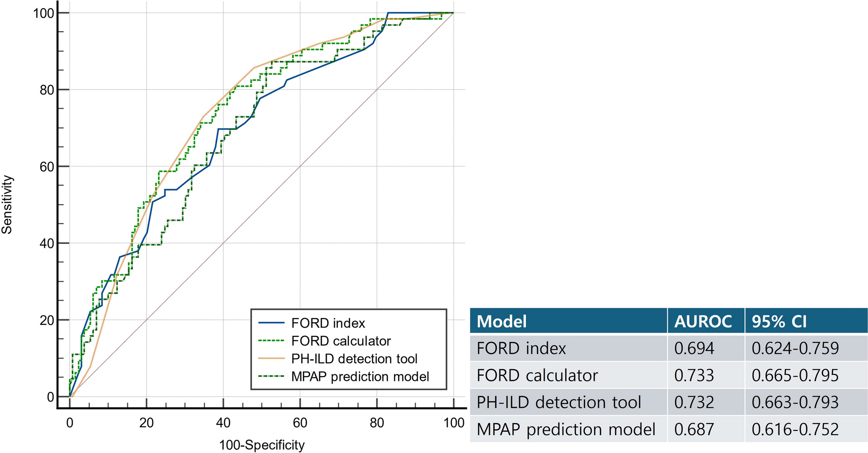Click the FORD index blue legend line
868x453 pixels.
(271, 323)
